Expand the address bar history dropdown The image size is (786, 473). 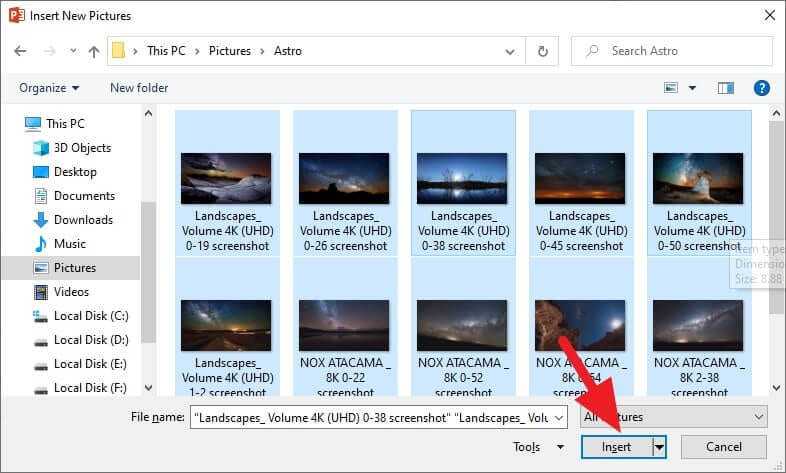click(x=510, y=51)
